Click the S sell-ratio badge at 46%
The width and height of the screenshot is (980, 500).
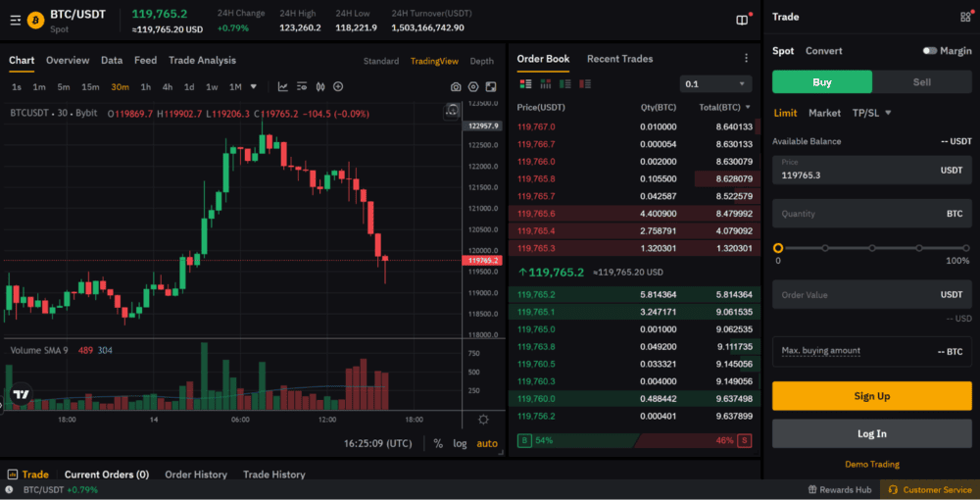745,440
